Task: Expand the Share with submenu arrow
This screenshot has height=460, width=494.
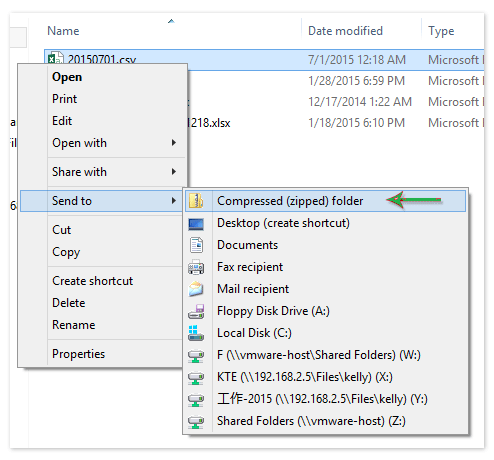Action: (174, 172)
